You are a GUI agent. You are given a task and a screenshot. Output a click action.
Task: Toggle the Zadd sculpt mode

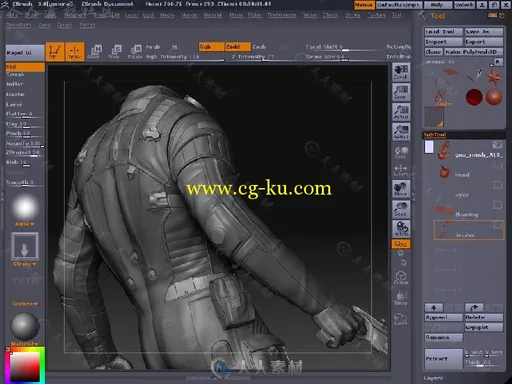(238, 47)
